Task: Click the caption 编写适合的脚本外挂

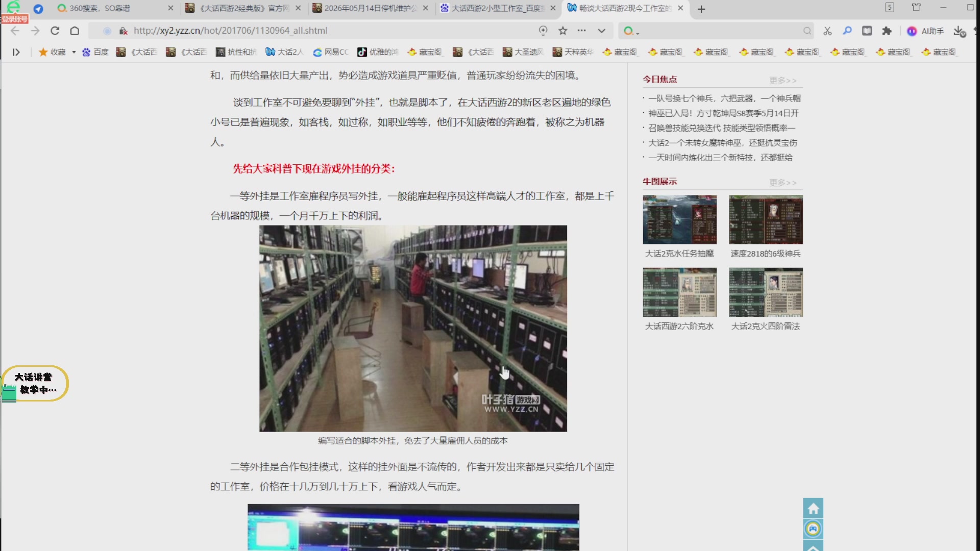Action: pyautogui.click(x=413, y=441)
